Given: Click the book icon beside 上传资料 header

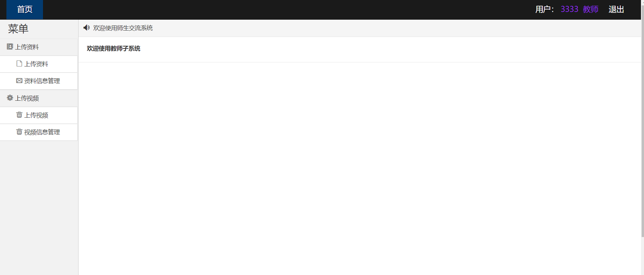Looking at the screenshot, I should pos(10,47).
